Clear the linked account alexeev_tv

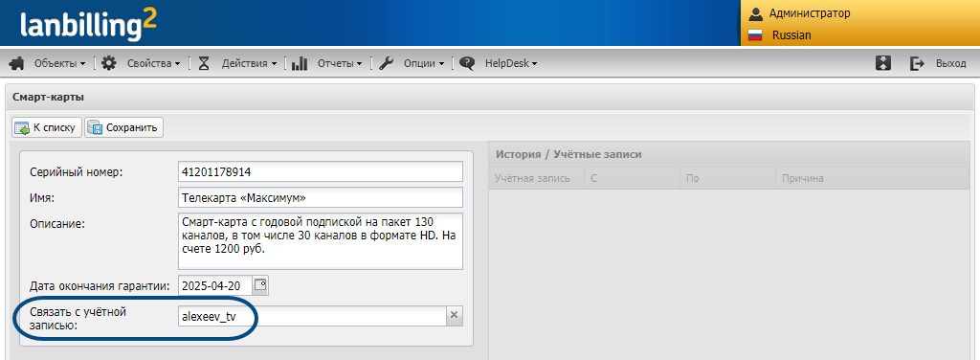coord(455,316)
